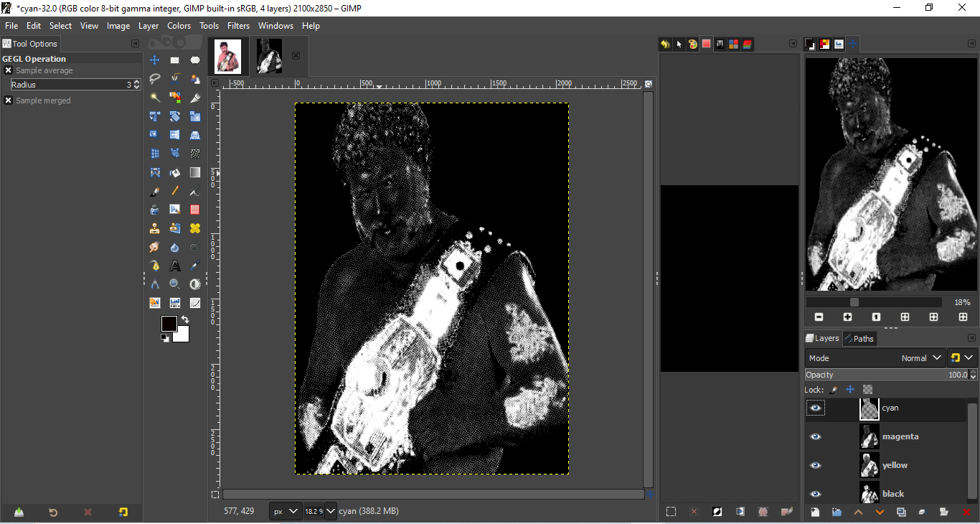Open the zoom percentage dropdown
The image size is (980, 524).
coord(330,511)
